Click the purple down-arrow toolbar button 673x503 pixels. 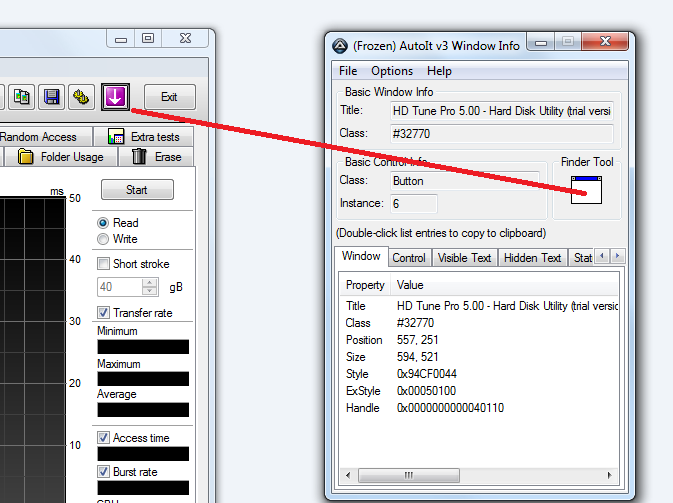point(116,97)
